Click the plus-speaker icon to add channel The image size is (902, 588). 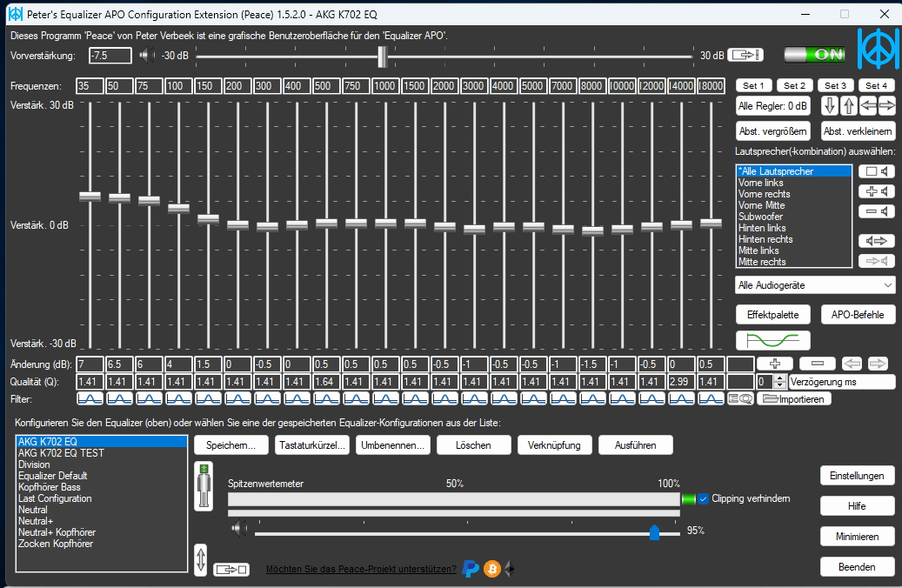click(x=879, y=191)
